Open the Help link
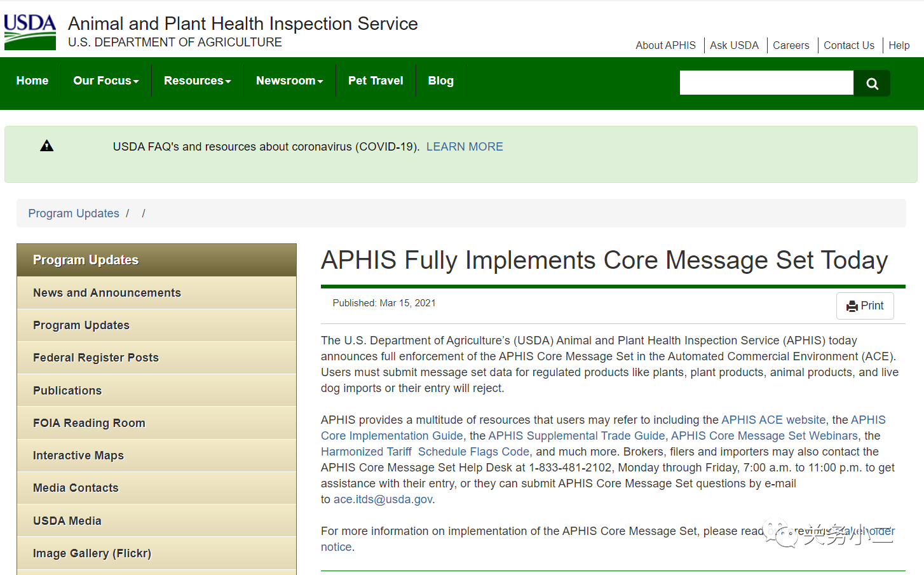Screen dimensions: 924x575 899,45
